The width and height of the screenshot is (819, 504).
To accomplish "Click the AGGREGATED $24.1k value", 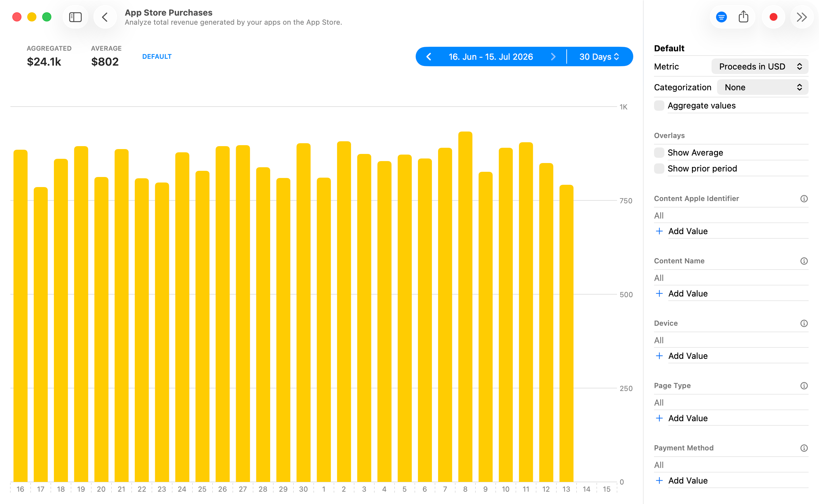I will (x=44, y=62).
